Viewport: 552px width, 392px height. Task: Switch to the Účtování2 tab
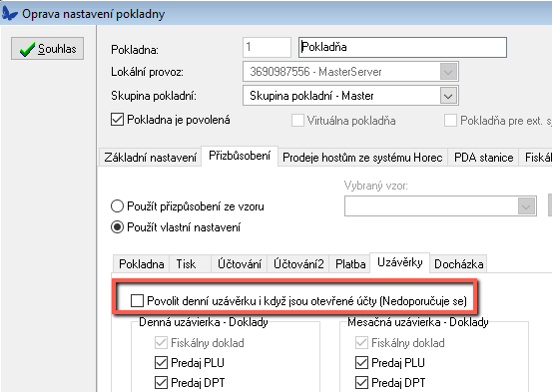click(x=298, y=264)
